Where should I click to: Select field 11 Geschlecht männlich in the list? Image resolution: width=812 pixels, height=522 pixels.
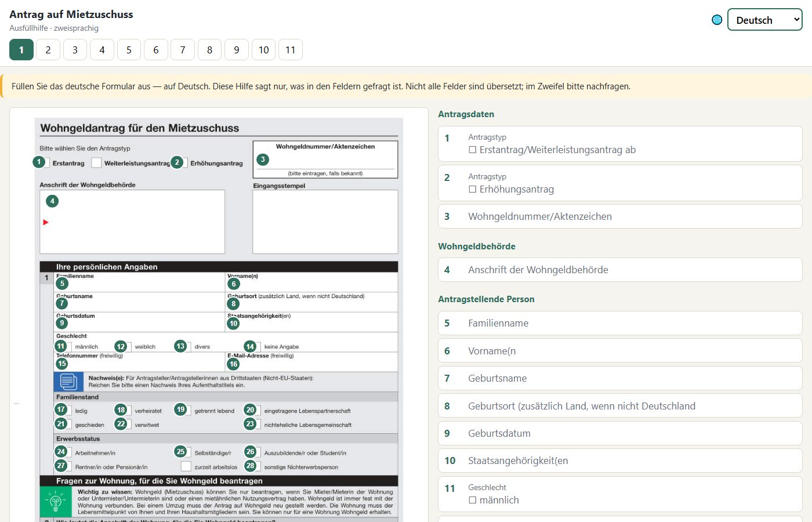pos(620,494)
